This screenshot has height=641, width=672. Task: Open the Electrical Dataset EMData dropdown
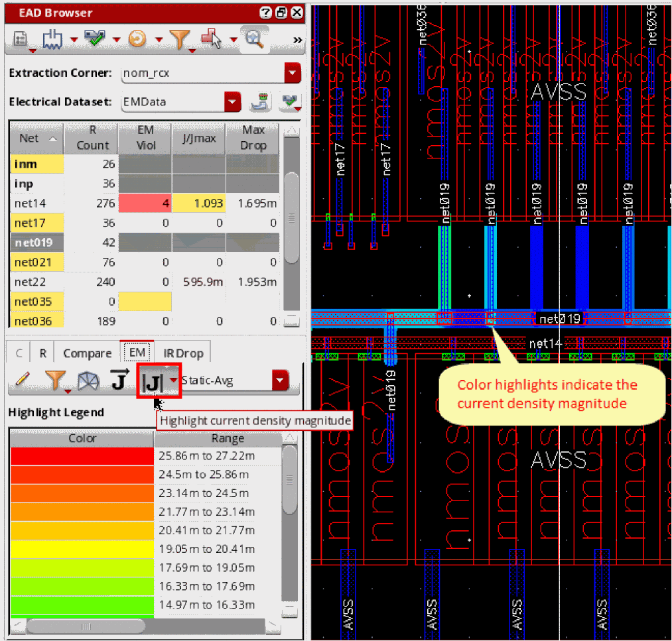pos(232,102)
